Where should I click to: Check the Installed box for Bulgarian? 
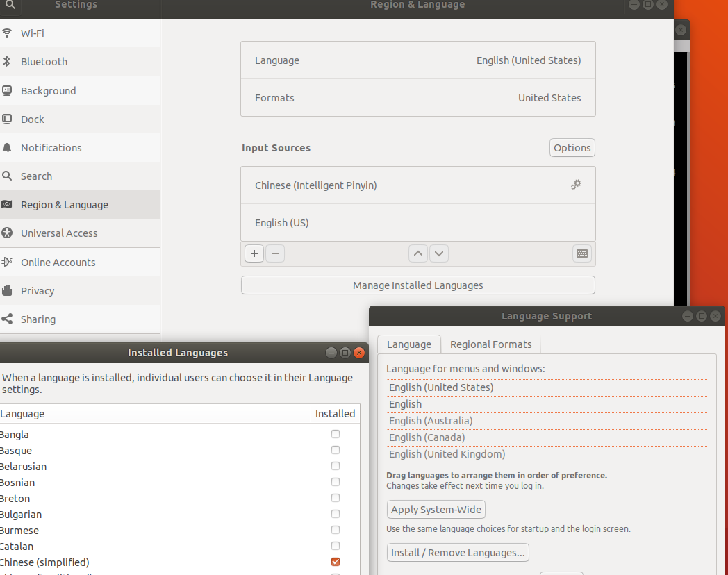pos(336,514)
